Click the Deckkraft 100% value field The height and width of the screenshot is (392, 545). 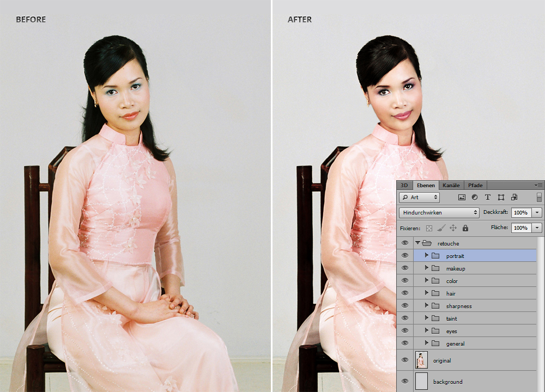click(x=521, y=212)
